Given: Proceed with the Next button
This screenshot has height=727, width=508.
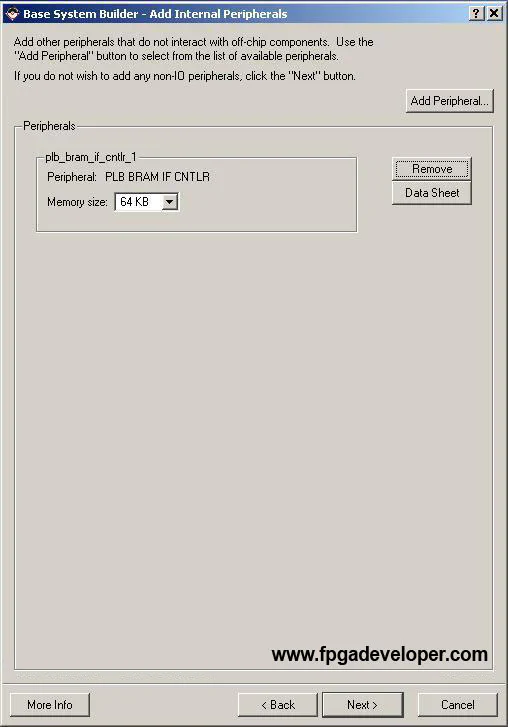Looking at the screenshot, I should point(362,705).
